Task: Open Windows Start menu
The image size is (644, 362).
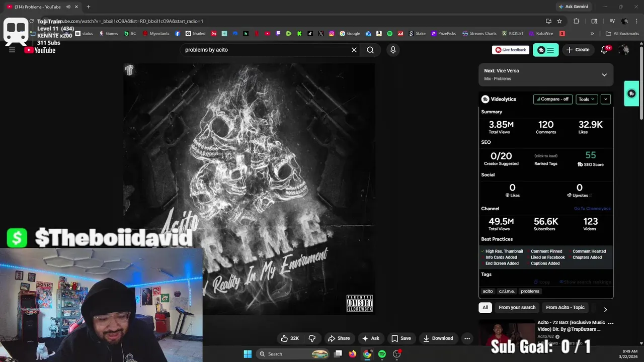Action: click(x=248, y=354)
